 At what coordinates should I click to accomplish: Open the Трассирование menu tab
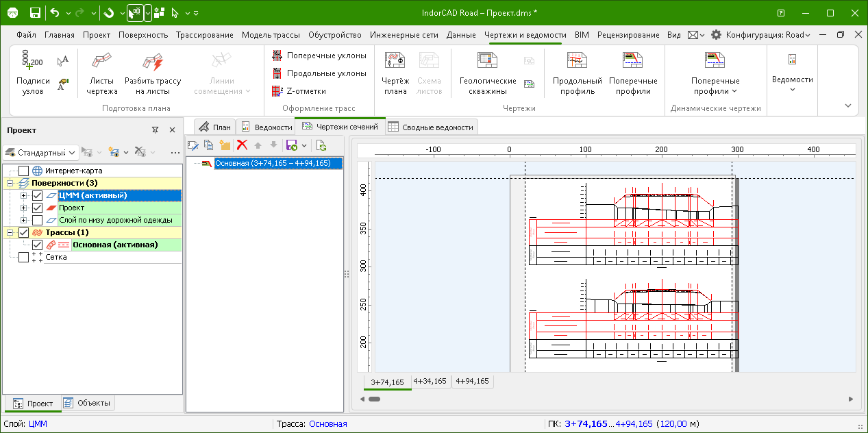(x=204, y=35)
